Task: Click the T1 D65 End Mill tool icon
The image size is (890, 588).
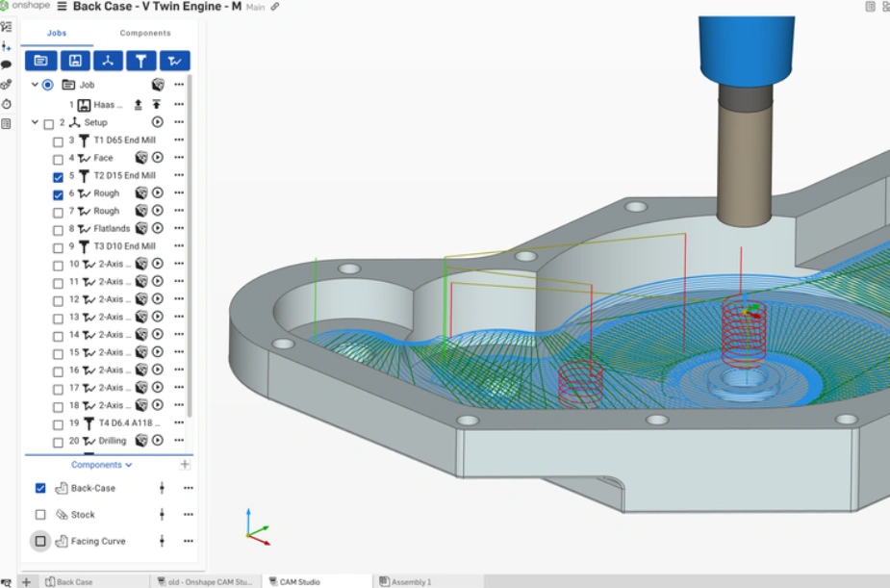Action: click(x=85, y=140)
